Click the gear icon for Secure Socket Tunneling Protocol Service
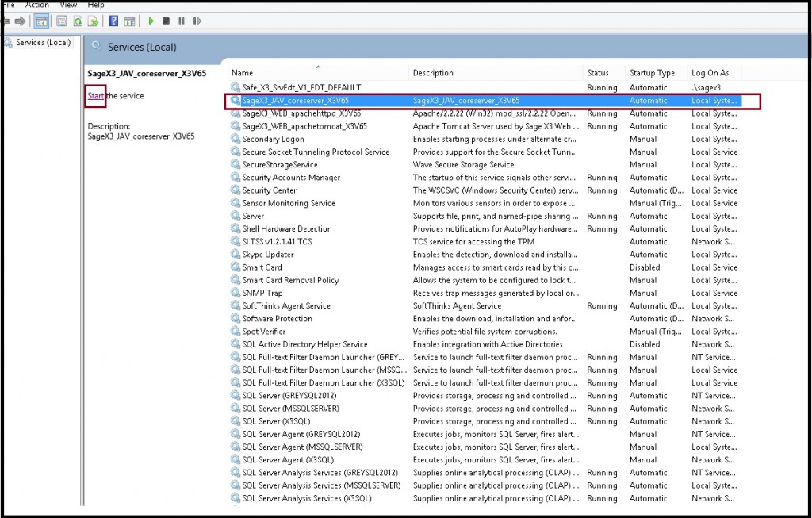 point(236,152)
